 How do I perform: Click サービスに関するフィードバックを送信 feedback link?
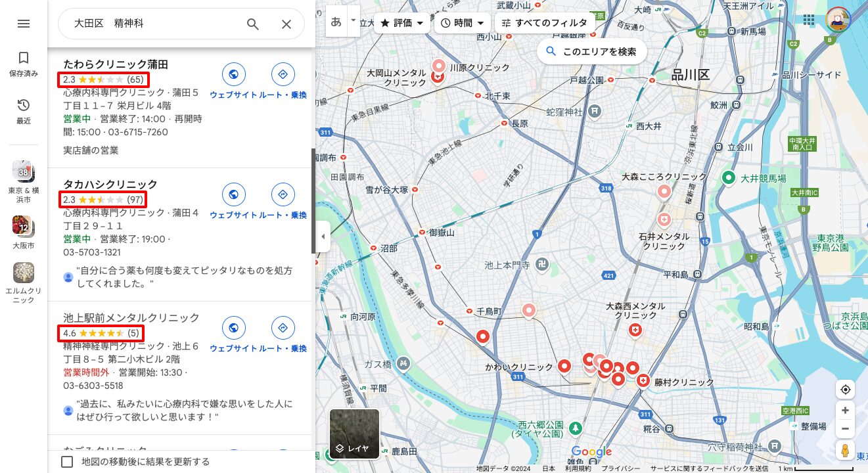pos(709,468)
